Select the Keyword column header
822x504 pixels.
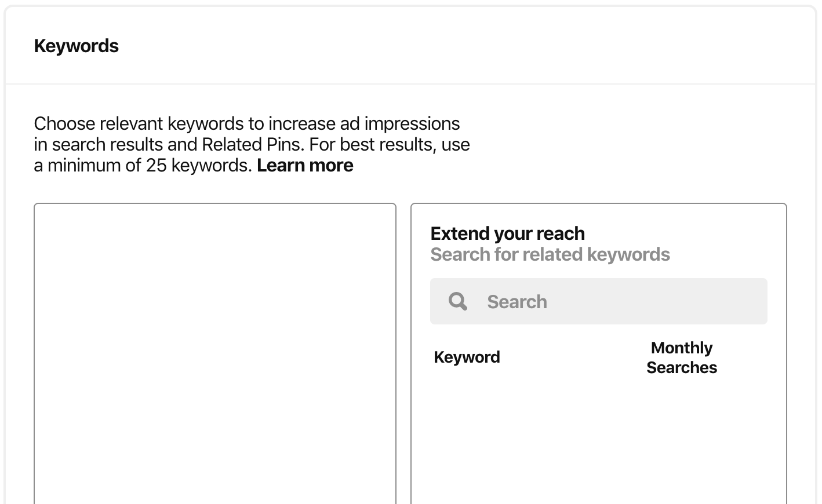pos(467,357)
